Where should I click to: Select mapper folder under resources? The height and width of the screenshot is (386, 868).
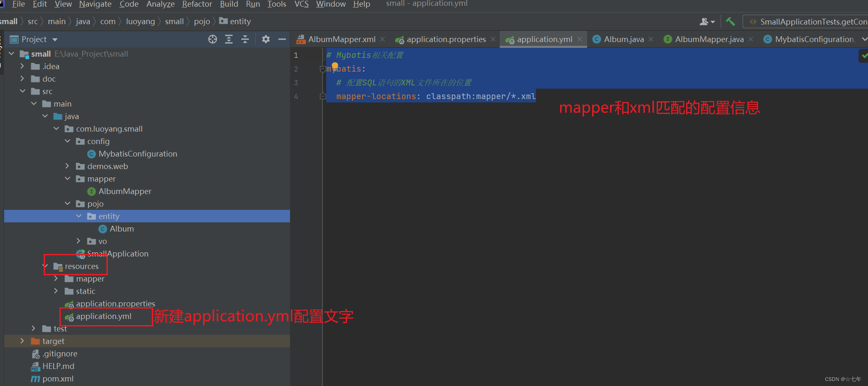click(90, 279)
